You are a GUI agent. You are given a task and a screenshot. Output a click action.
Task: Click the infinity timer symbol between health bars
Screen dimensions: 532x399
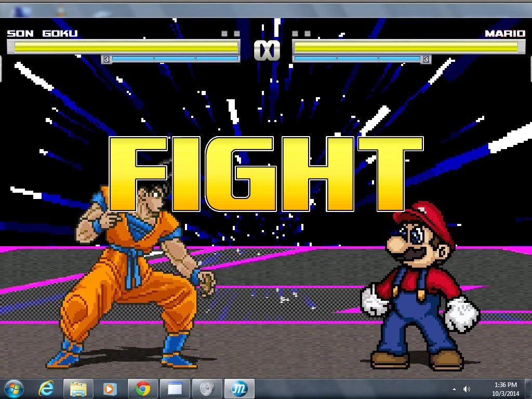coord(266,49)
